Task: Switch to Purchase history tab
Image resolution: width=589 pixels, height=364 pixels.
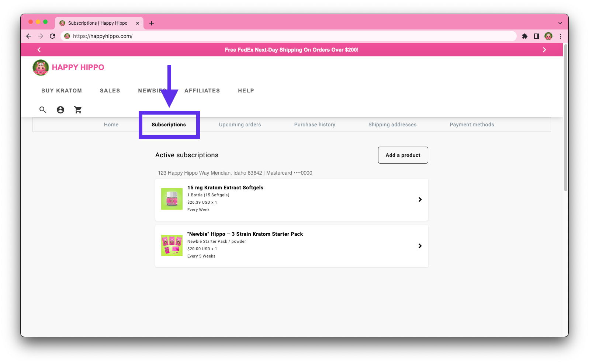Action: [x=315, y=125]
